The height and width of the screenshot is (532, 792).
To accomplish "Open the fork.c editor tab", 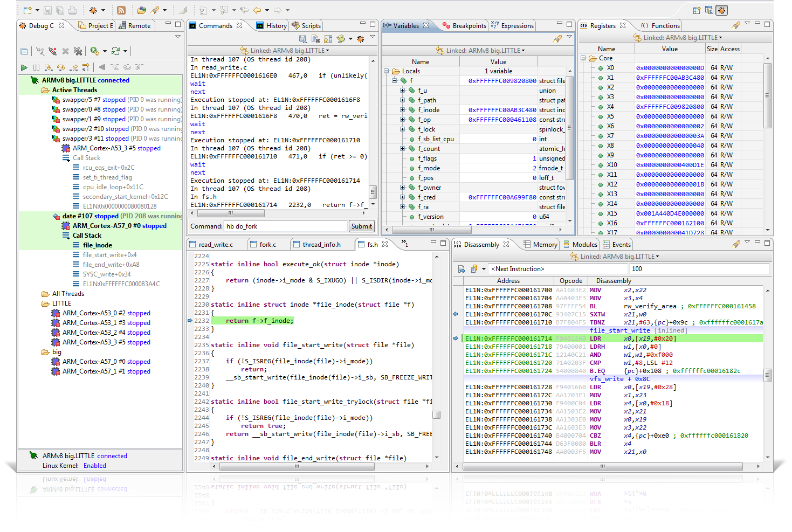I will [x=268, y=244].
